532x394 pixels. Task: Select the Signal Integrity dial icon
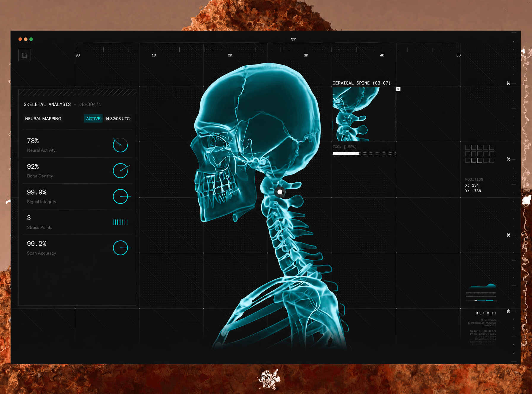(x=121, y=196)
